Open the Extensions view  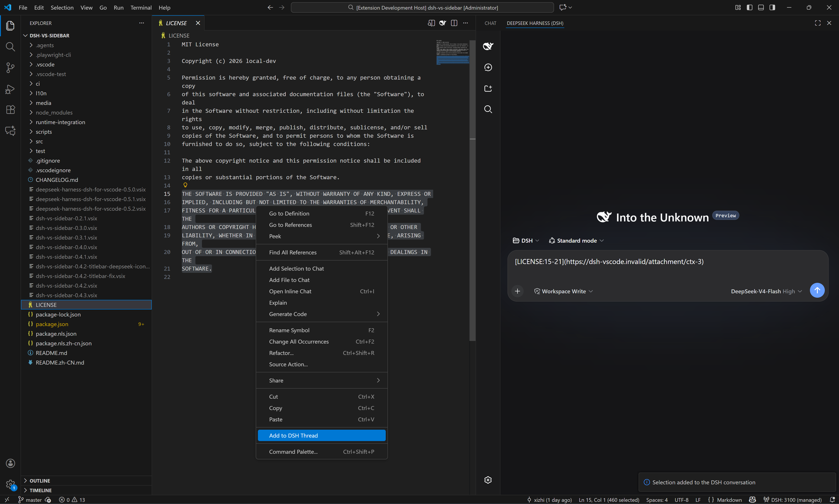(x=10, y=110)
